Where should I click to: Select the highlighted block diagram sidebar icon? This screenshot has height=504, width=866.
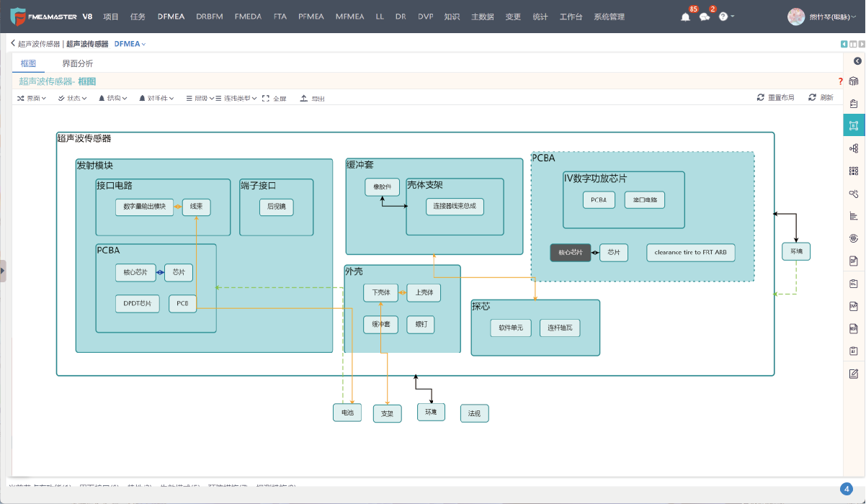(x=854, y=125)
